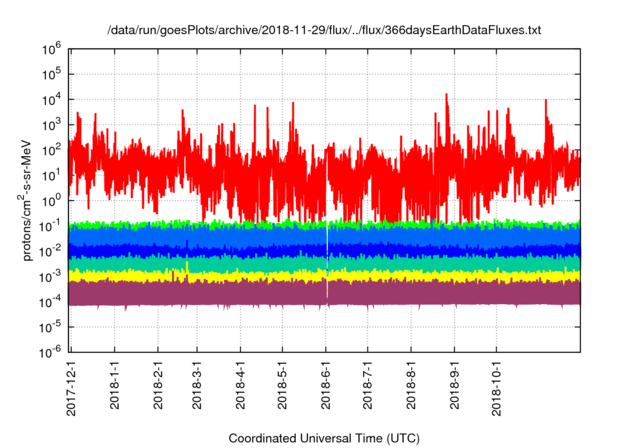This screenshot has width=640, height=448.
Task: Click the white data gap line at 2018-6-1
Action: pyautogui.click(x=327, y=261)
